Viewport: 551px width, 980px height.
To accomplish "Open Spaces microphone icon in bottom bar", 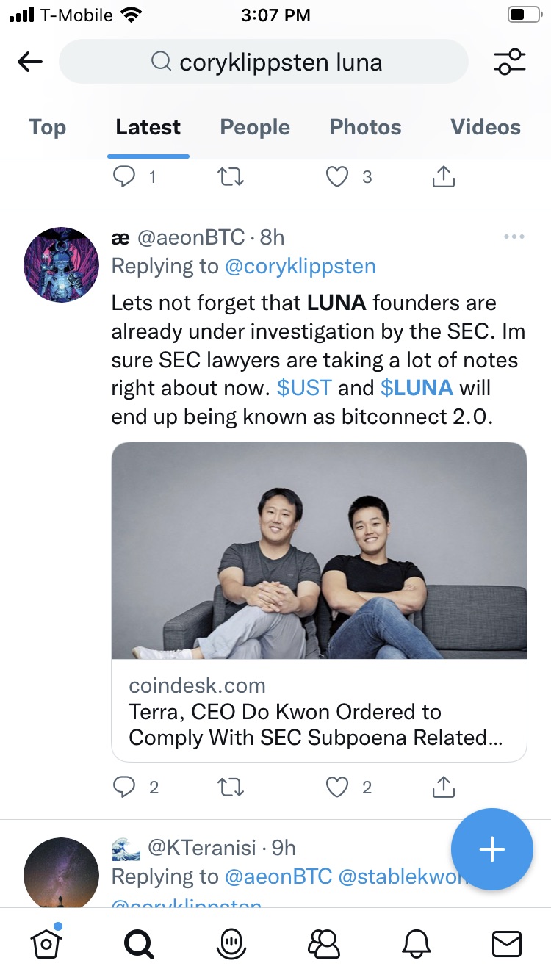I will click(x=231, y=943).
